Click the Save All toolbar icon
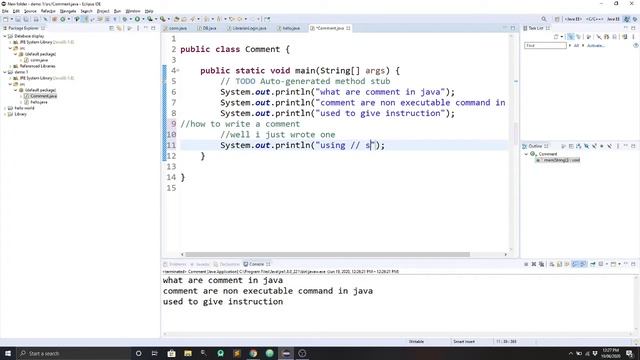This screenshot has height=360, width=640. pos(26,19)
